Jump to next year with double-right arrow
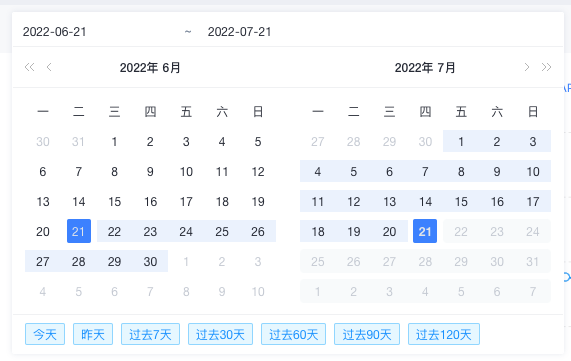The height and width of the screenshot is (361, 571). click(546, 67)
